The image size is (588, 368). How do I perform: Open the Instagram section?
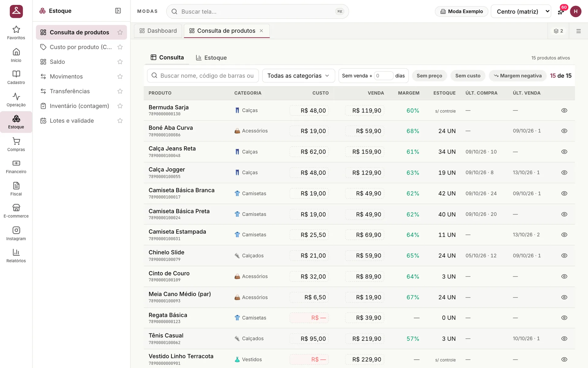pos(16,234)
